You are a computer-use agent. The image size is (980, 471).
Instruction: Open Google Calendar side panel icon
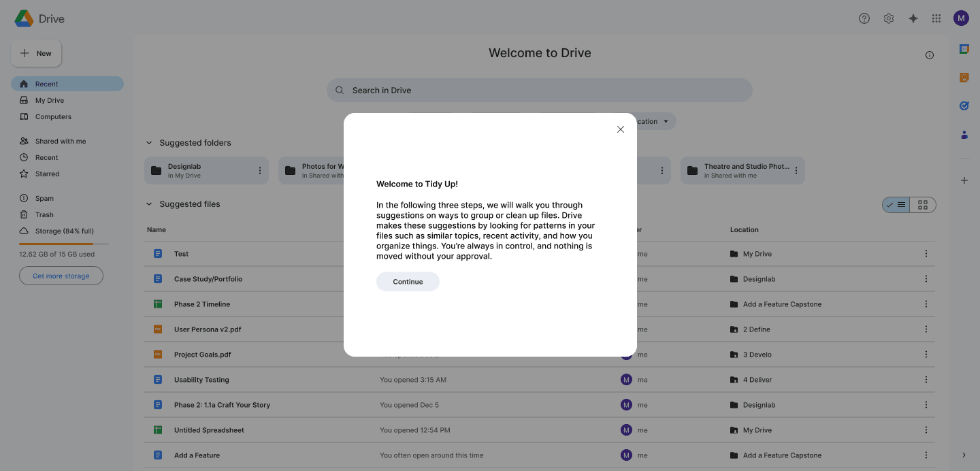point(964,49)
